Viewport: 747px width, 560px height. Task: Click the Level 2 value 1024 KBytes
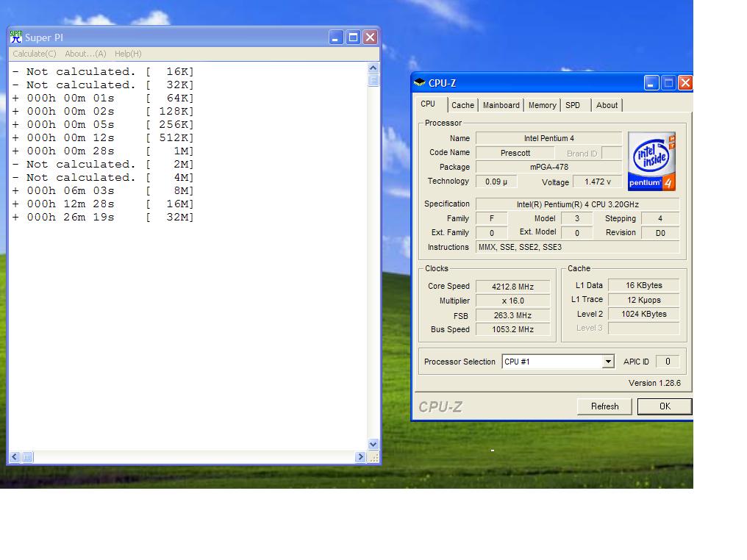[x=643, y=314]
